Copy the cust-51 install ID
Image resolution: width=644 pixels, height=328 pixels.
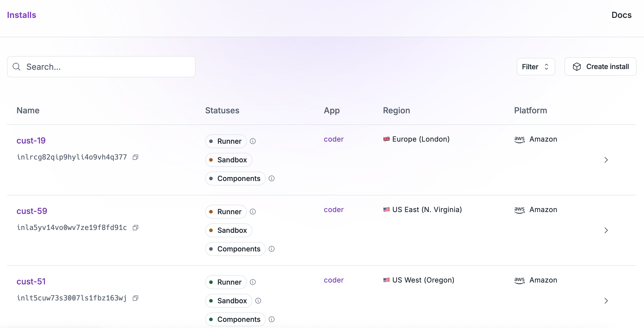(x=135, y=298)
